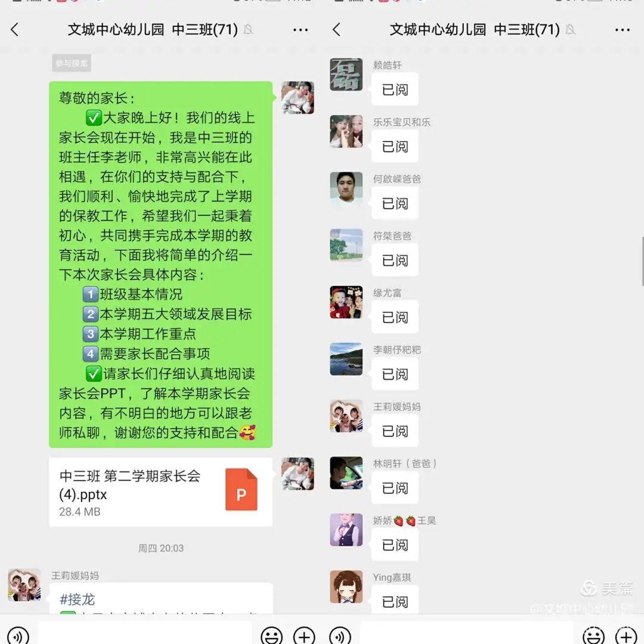Open the #接龙 message from 王莉媛妈妈
Image resolution: width=644 pixels, height=644 pixels.
point(160,599)
